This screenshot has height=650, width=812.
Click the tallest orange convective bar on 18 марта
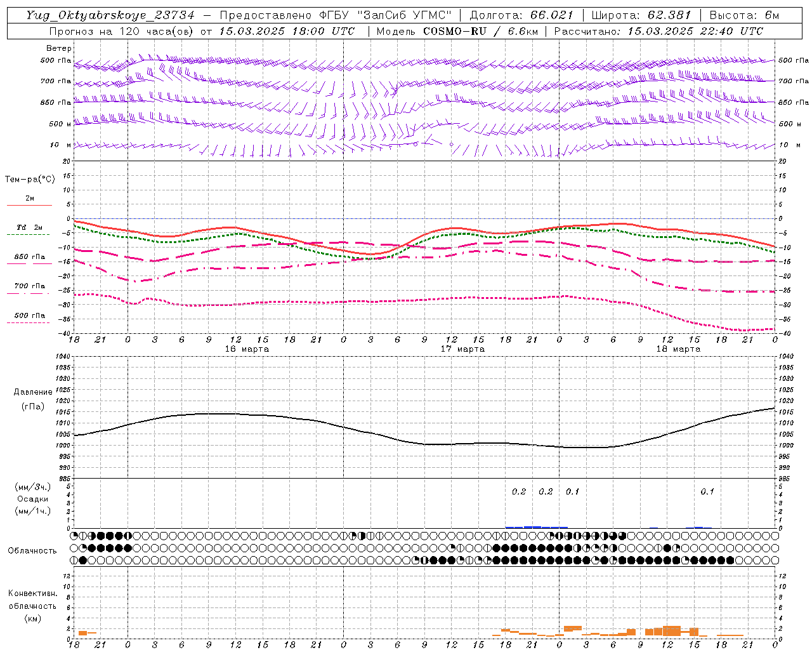click(672, 631)
